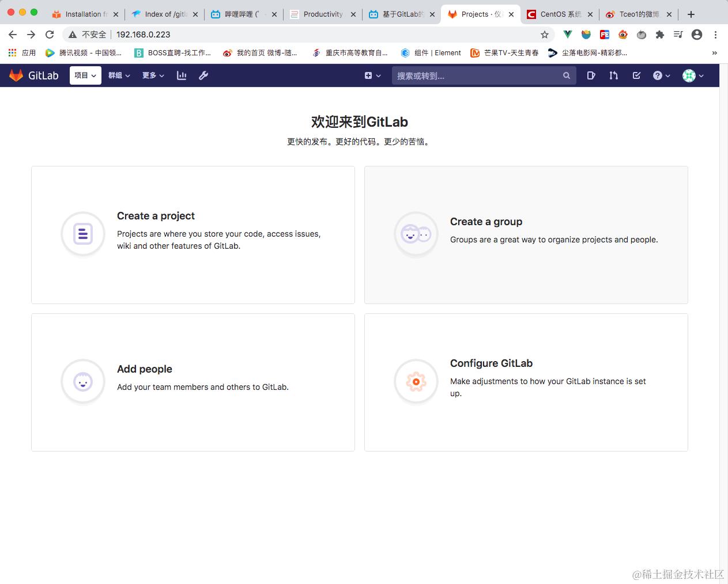Expand the 群组 groups menu
Image resolution: width=728 pixels, height=584 pixels.
pyautogui.click(x=119, y=75)
